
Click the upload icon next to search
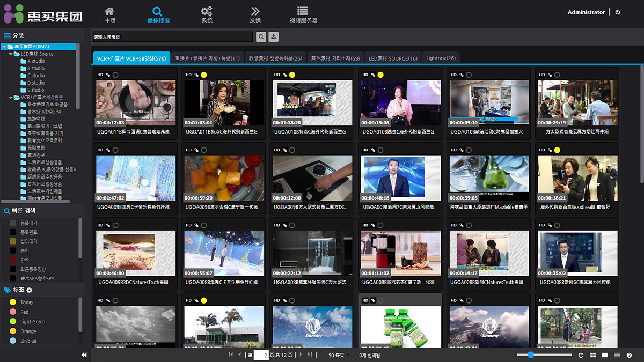click(x=274, y=37)
